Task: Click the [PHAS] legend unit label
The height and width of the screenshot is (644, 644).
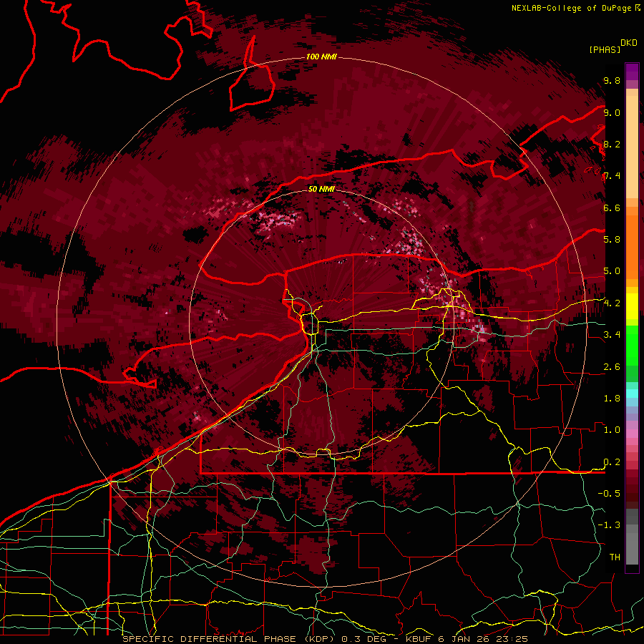Action: coord(605,49)
